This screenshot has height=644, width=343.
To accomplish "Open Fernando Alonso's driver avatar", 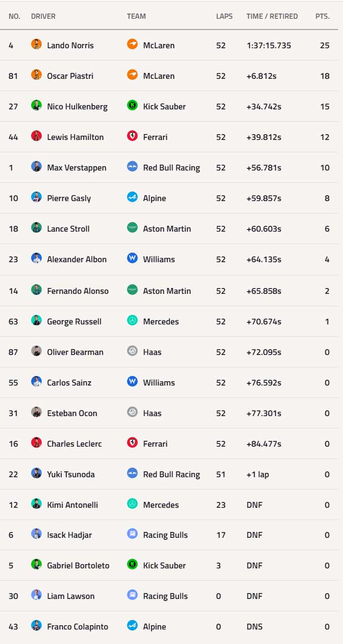I will (x=36, y=291).
